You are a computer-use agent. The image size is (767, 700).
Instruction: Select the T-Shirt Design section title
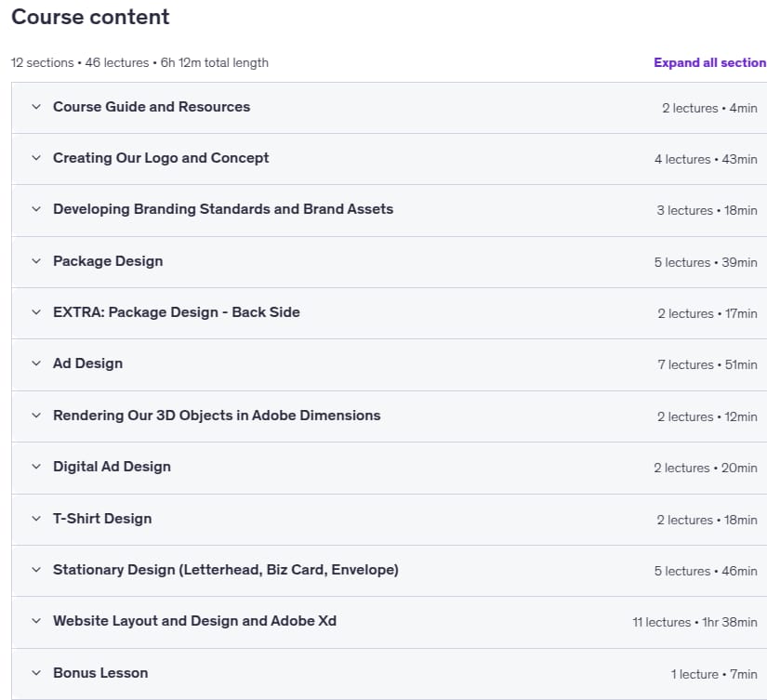point(102,519)
